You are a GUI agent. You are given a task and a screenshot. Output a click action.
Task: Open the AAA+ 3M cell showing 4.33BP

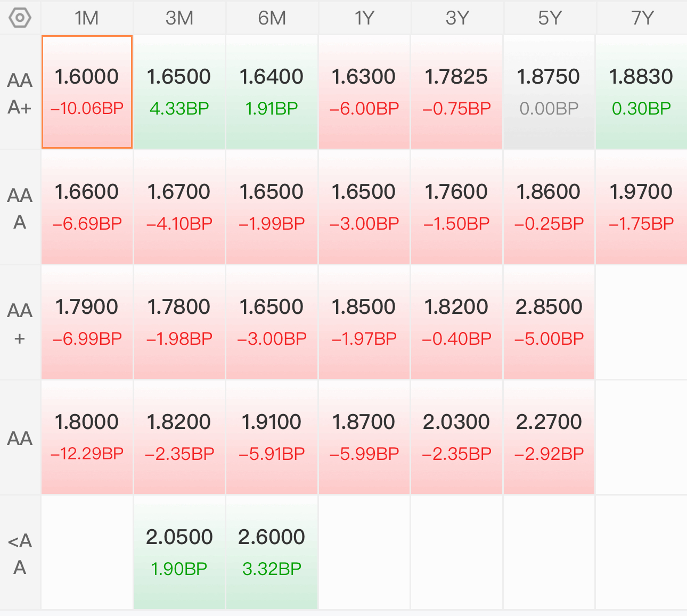(179, 92)
